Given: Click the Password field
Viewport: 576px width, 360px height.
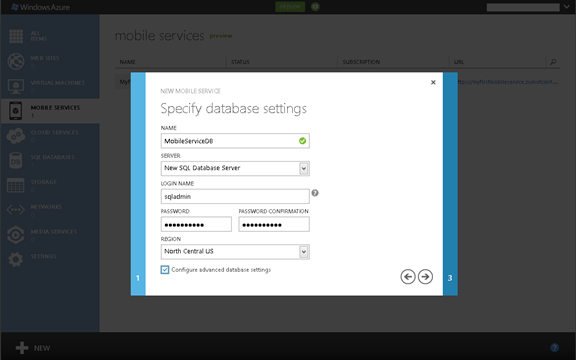Looking at the screenshot, I should pyautogui.click(x=196, y=224).
